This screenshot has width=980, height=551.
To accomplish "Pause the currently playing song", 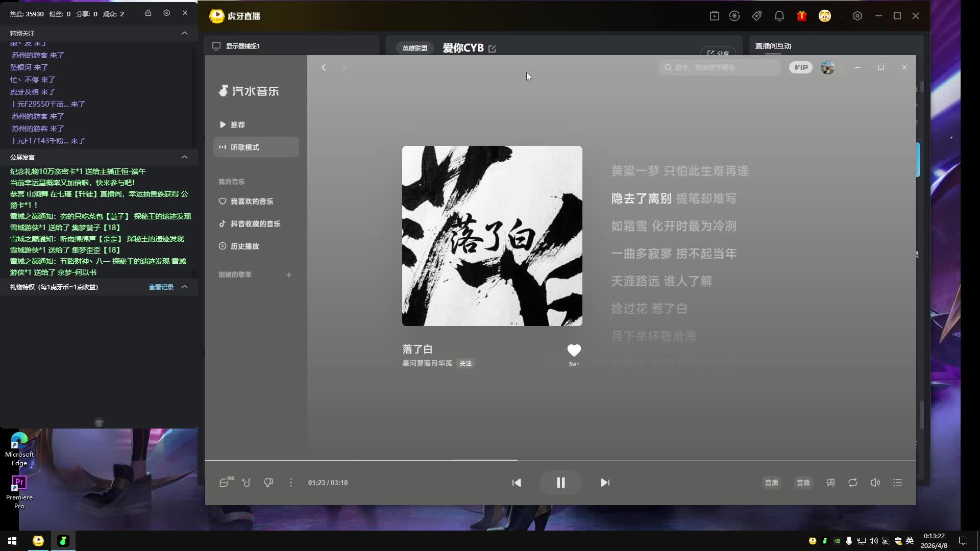I will point(560,483).
